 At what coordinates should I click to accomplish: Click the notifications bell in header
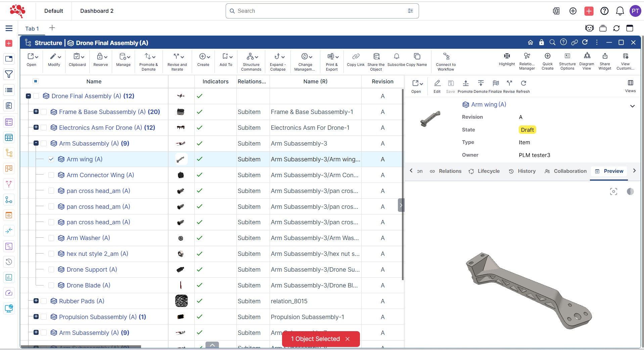[619, 11]
